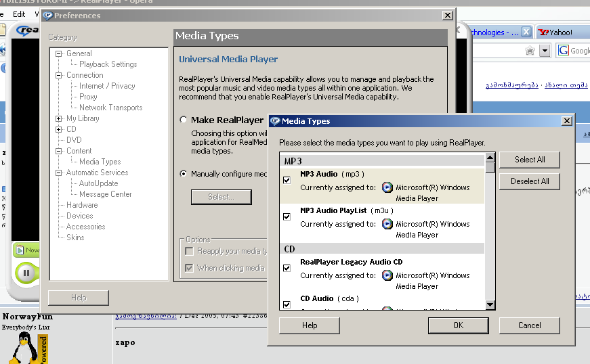Image resolution: width=590 pixels, height=364 pixels.
Task: Select the Devices category
Action: [x=79, y=216]
